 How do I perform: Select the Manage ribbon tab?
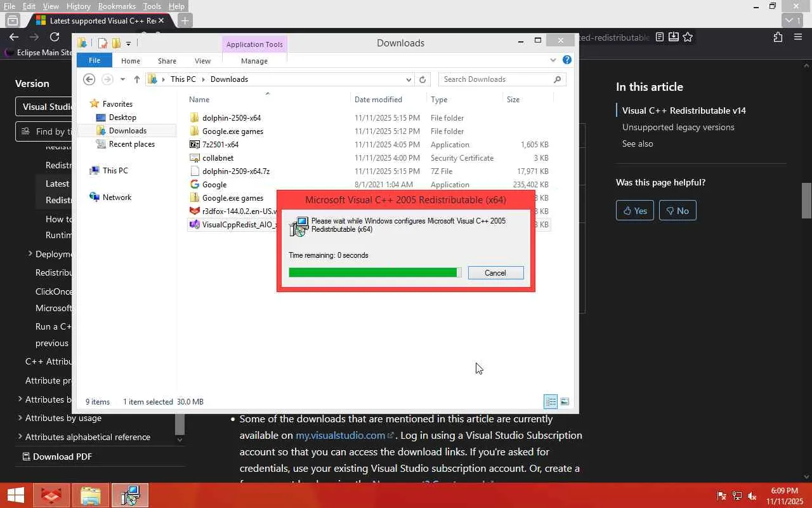pyautogui.click(x=254, y=61)
